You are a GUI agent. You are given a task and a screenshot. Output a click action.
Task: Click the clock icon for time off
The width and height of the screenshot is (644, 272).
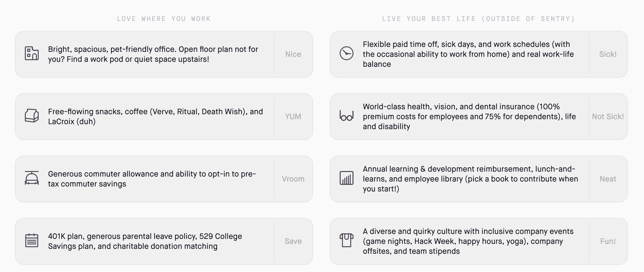tap(346, 54)
